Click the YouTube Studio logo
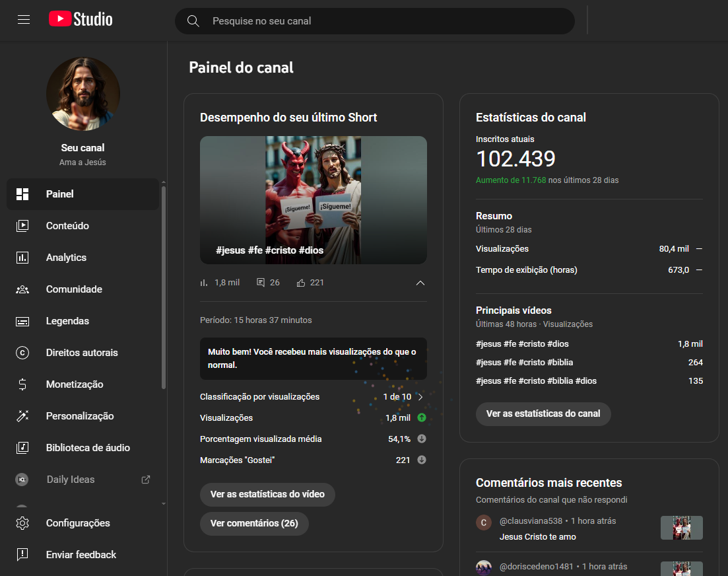 pyautogui.click(x=81, y=19)
